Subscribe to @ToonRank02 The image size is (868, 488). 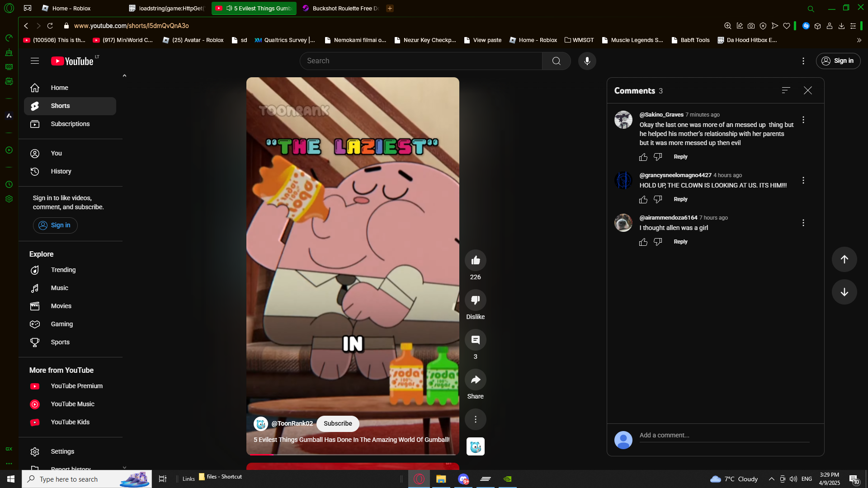coord(338,423)
